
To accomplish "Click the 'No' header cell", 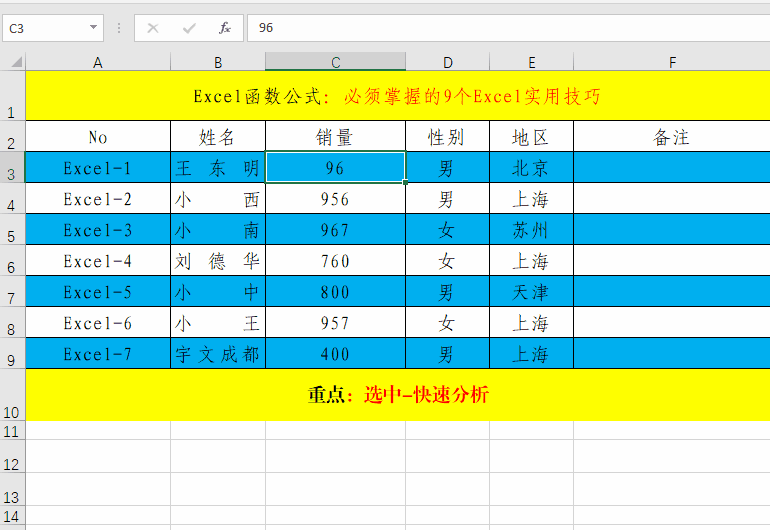I will [98, 136].
